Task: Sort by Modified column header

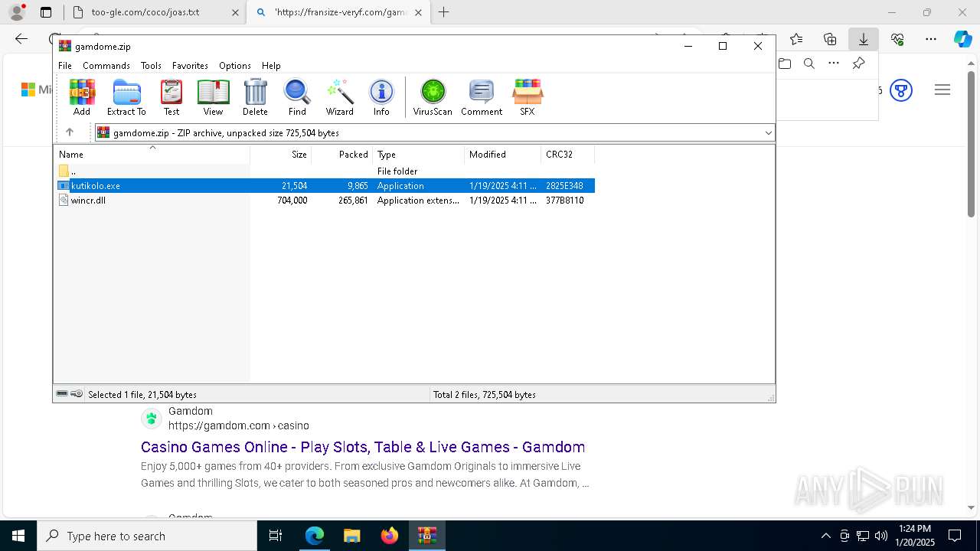Action: [503, 154]
